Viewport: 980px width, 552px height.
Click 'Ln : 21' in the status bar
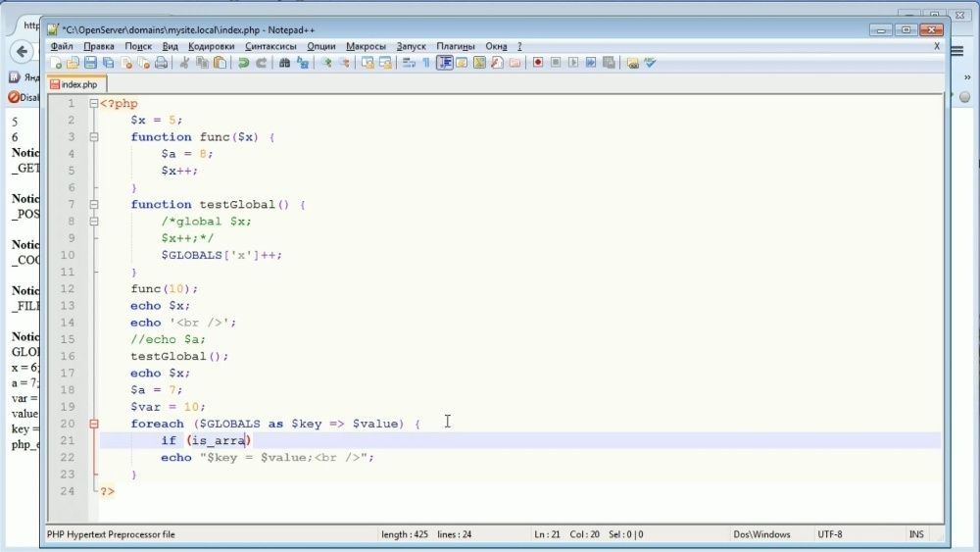click(x=547, y=534)
